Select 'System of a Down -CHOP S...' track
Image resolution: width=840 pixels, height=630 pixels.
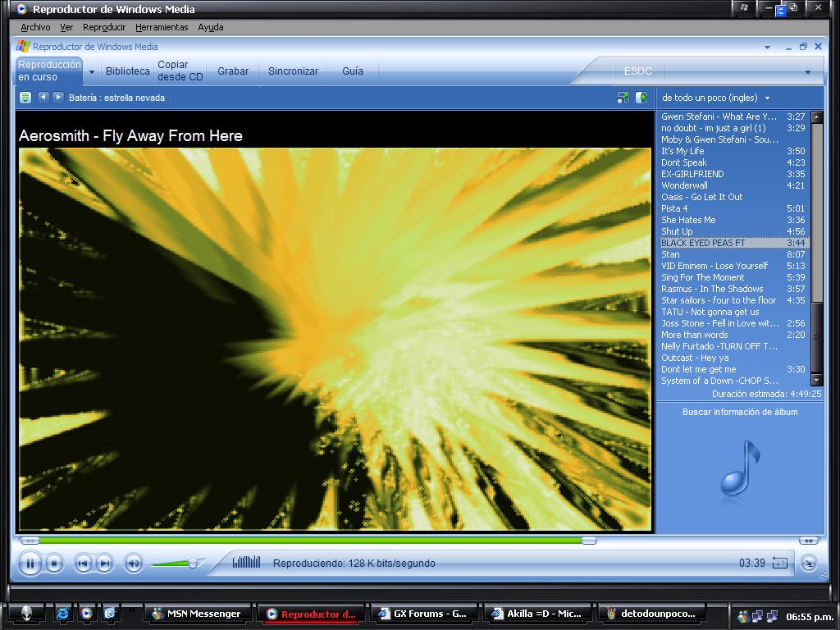[733, 381]
